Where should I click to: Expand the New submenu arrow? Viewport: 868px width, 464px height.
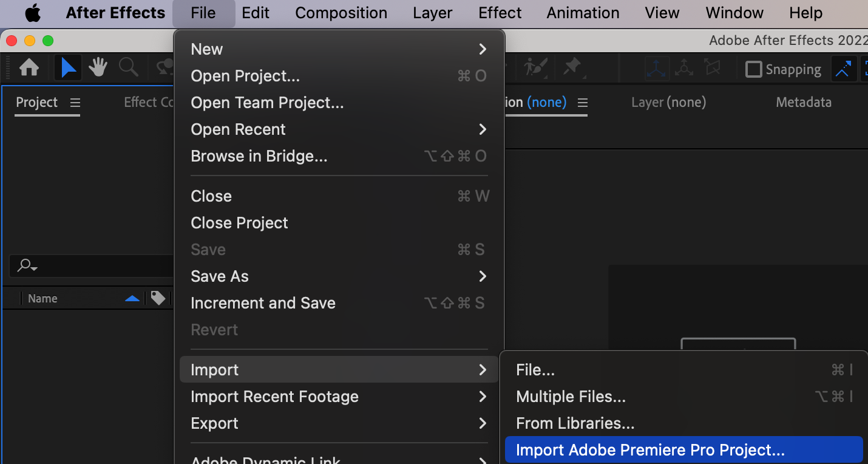click(483, 49)
